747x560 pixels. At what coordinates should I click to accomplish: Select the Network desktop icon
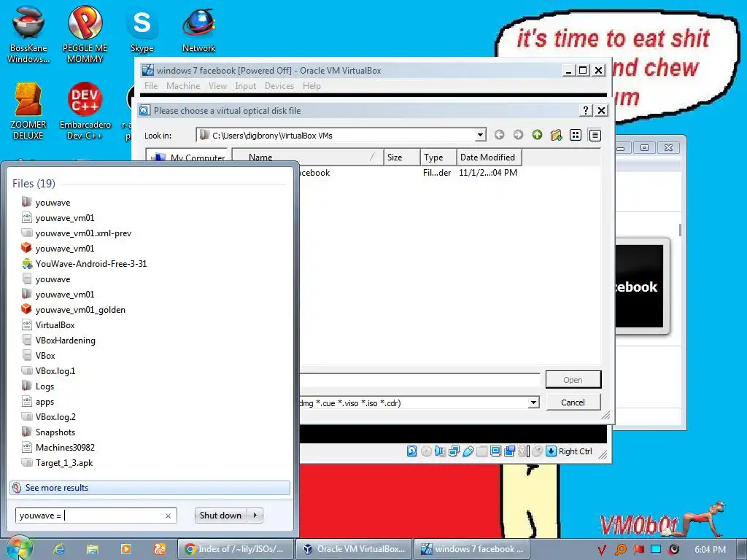198,29
